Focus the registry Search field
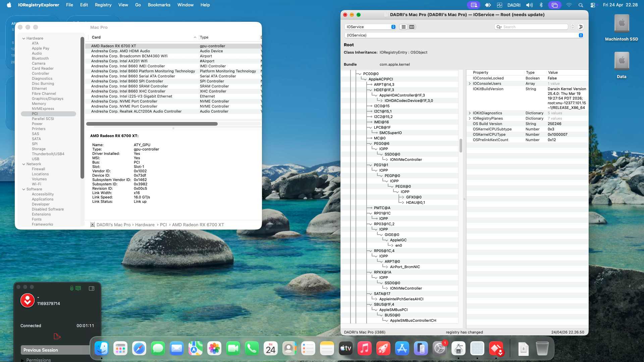The image size is (644, 362). [531, 27]
